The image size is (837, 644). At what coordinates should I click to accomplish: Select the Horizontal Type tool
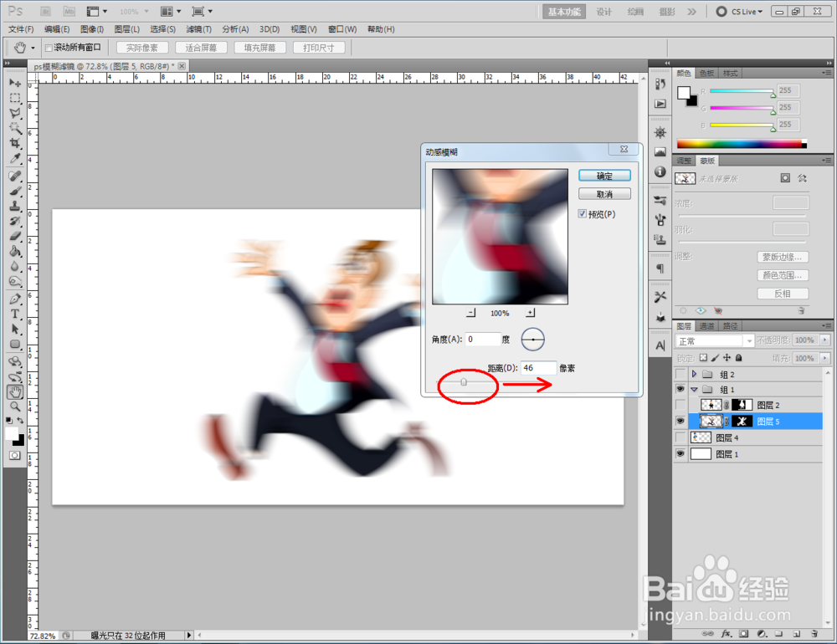(15, 314)
